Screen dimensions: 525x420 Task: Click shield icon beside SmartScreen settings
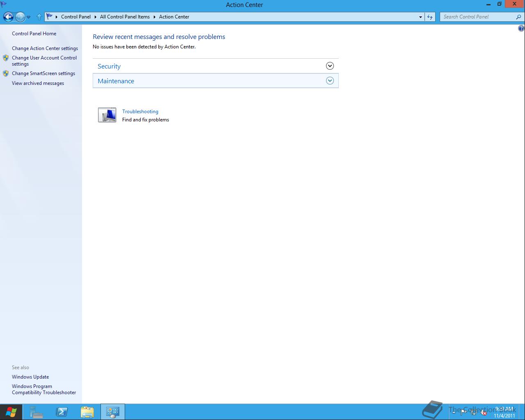pyautogui.click(x=6, y=73)
